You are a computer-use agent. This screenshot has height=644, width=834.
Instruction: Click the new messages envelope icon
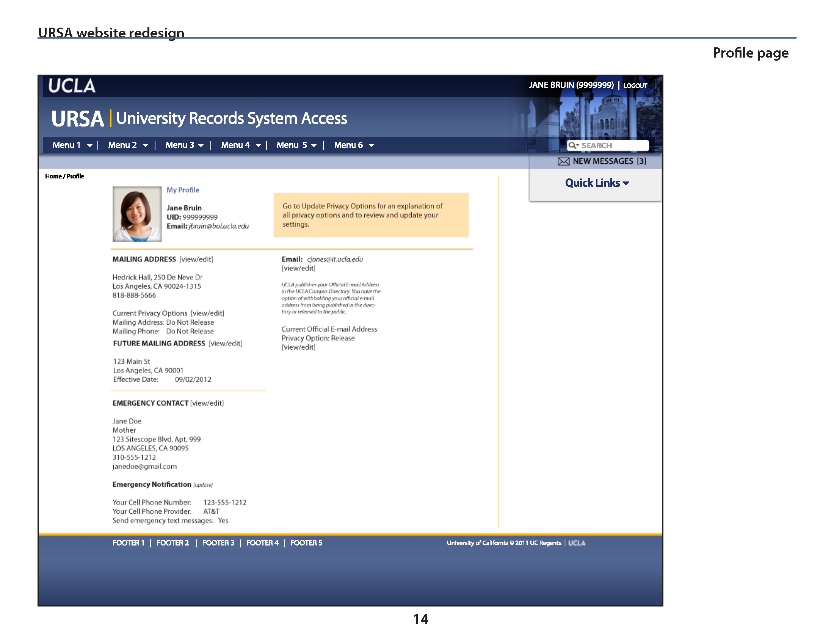click(x=563, y=161)
